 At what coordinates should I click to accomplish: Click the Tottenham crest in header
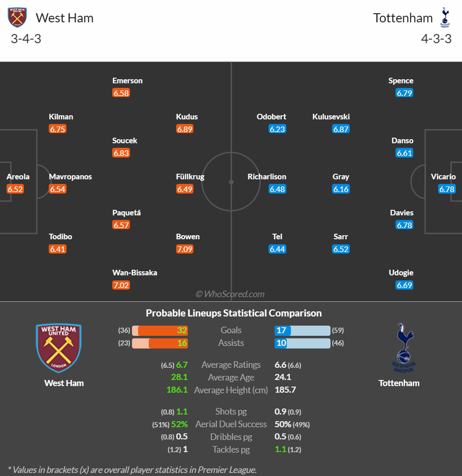click(445, 17)
